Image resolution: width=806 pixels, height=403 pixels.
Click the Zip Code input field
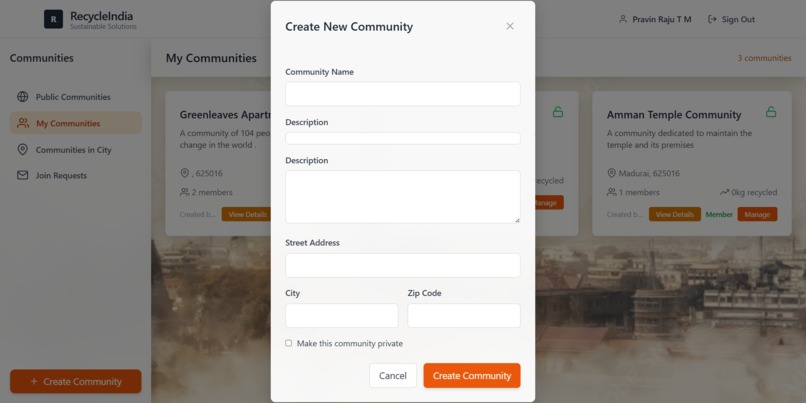[x=464, y=316]
